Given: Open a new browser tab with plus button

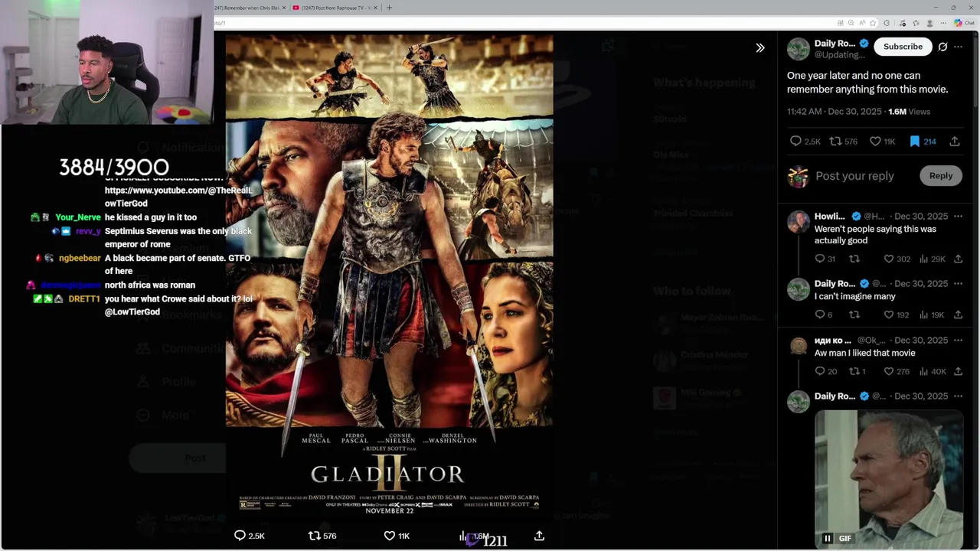Looking at the screenshot, I should click(x=389, y=8).
